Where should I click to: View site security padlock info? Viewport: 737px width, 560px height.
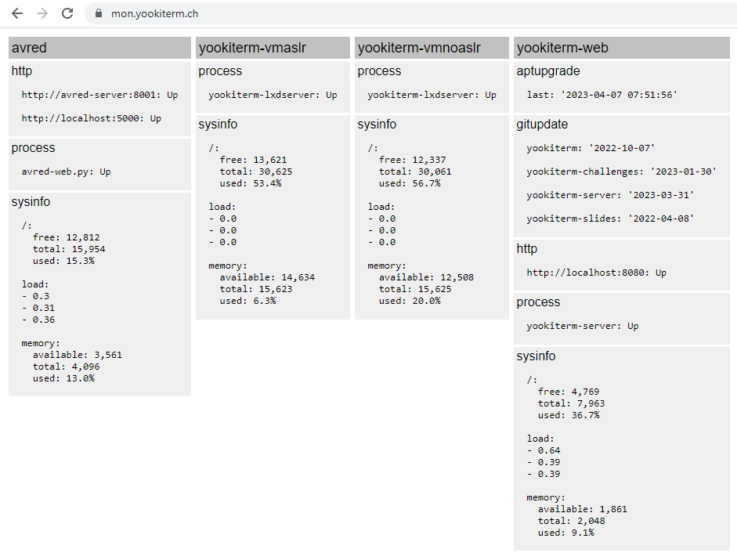click(99, 13)
